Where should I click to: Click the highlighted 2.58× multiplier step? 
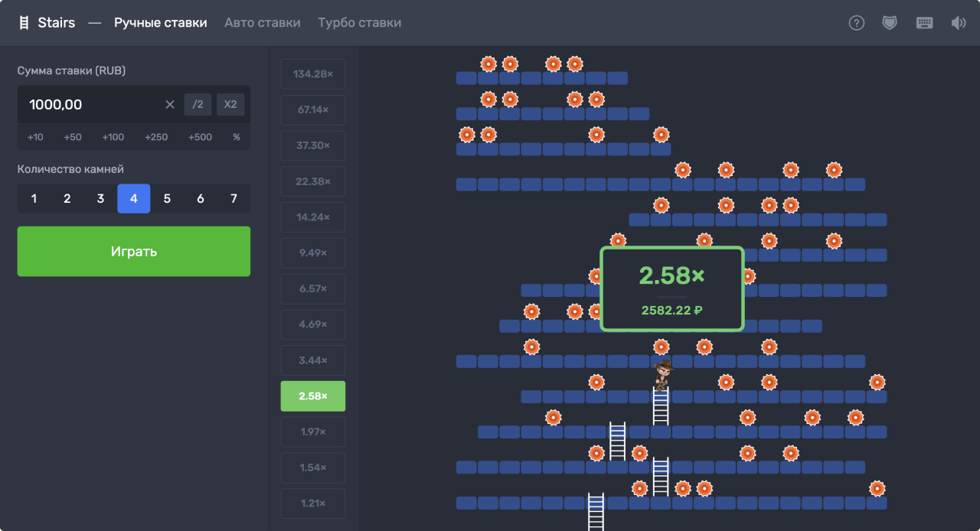pos(313,396)
